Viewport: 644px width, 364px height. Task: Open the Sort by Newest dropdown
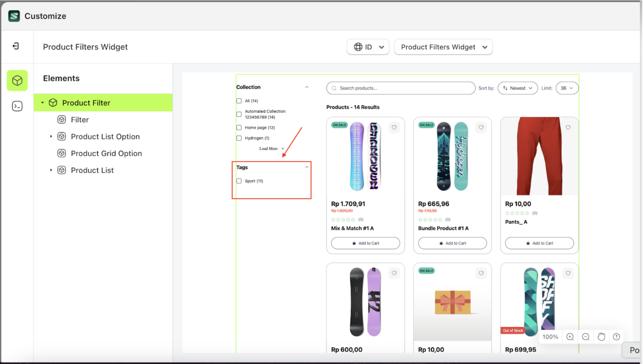point(517,88)
